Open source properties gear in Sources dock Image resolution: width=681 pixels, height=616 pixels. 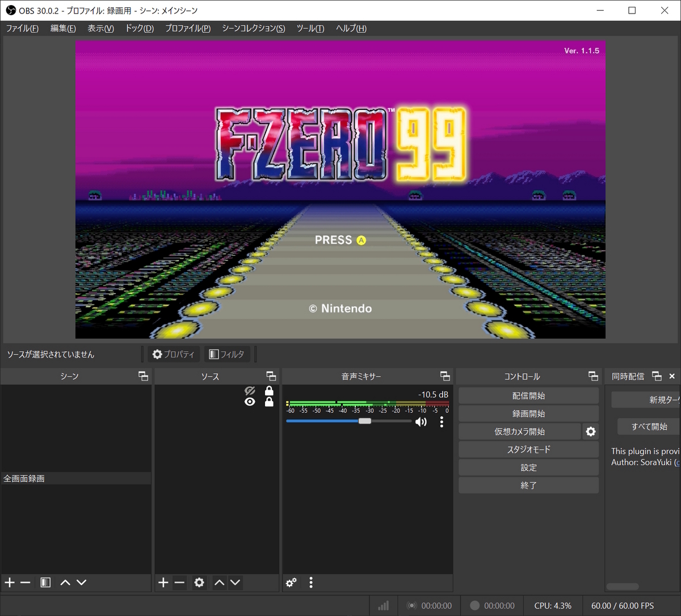tap(199, 583)
